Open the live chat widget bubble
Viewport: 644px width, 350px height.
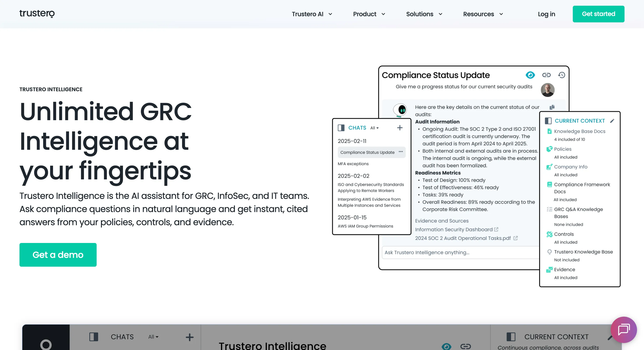tap(623, 329)
